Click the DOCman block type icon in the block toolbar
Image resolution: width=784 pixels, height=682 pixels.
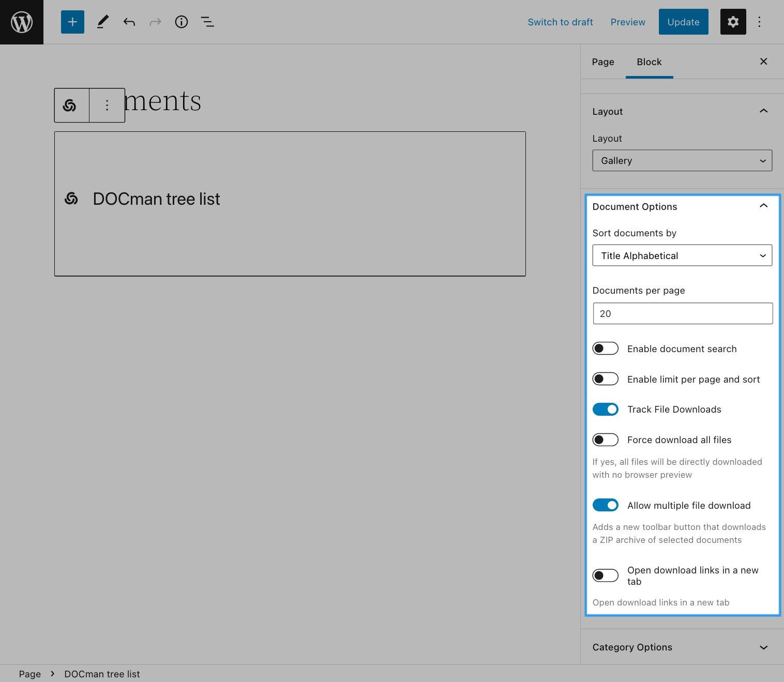pyautogui.click(x=70, y=105)
